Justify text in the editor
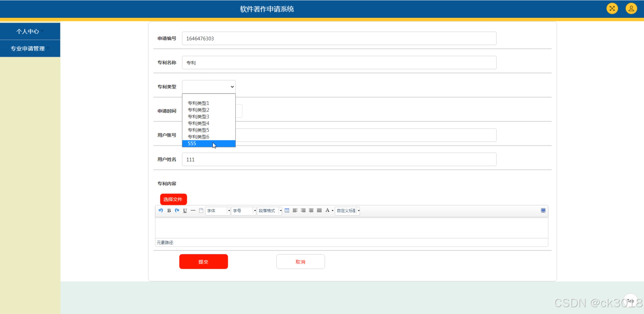This screenshot has width=644, height=314. (319, 210)
